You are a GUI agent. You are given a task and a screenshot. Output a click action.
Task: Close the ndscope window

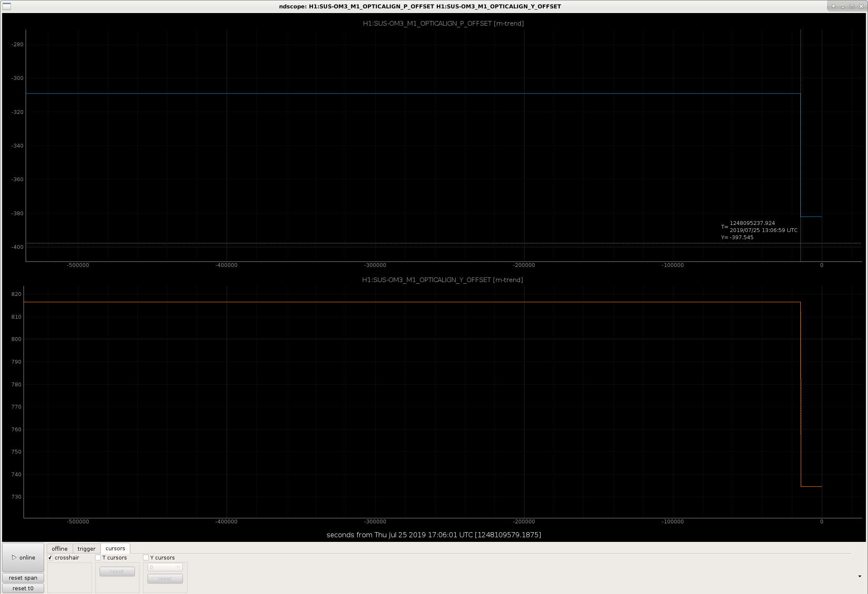click(861, 6)
